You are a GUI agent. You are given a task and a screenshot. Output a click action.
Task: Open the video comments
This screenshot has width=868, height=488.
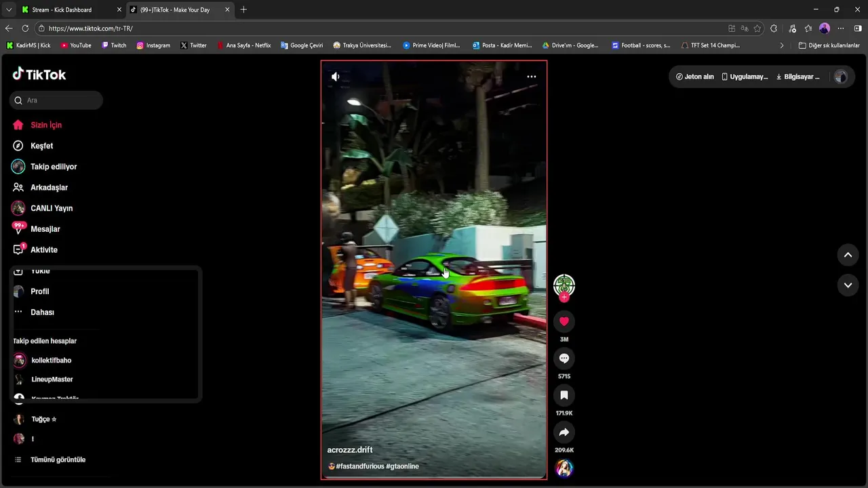pos(564,359)
